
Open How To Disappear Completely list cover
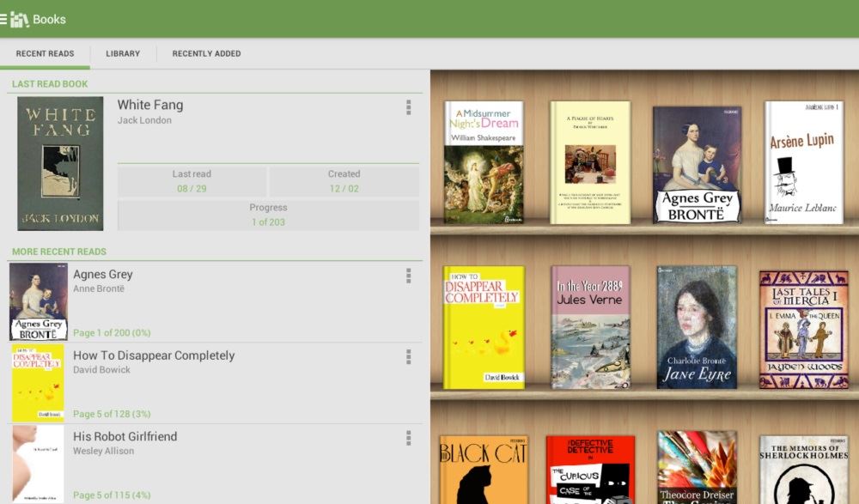point(39,383)
